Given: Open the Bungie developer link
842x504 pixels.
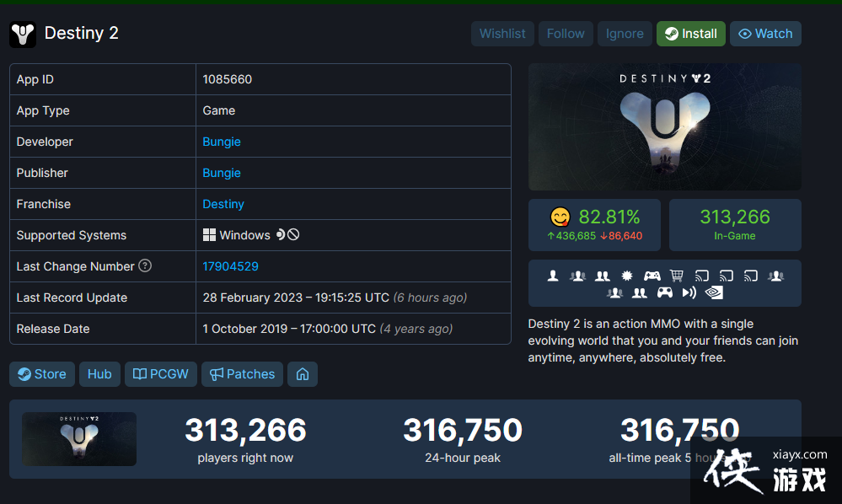Looking at the screenshot, I should point(221,142).
